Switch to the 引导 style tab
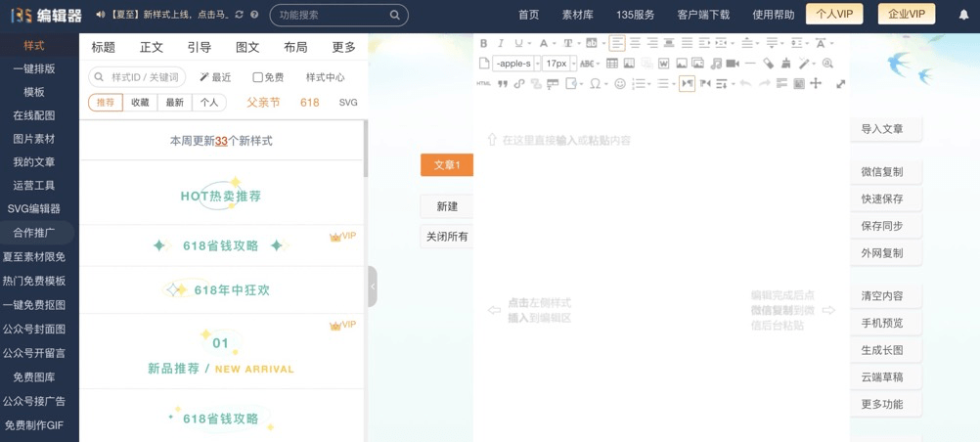 point(200,47)
